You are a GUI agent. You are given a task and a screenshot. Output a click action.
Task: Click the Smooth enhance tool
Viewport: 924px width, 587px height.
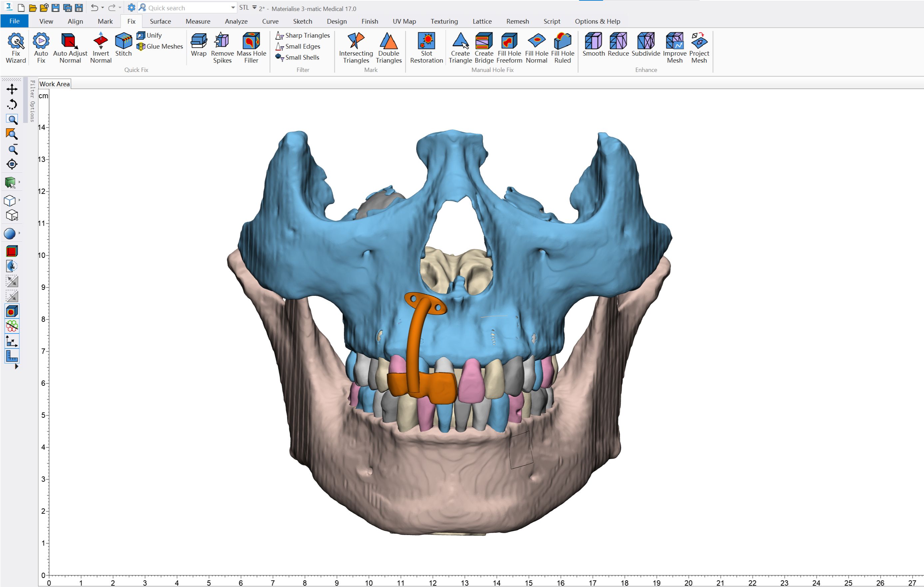pos(593,45)
